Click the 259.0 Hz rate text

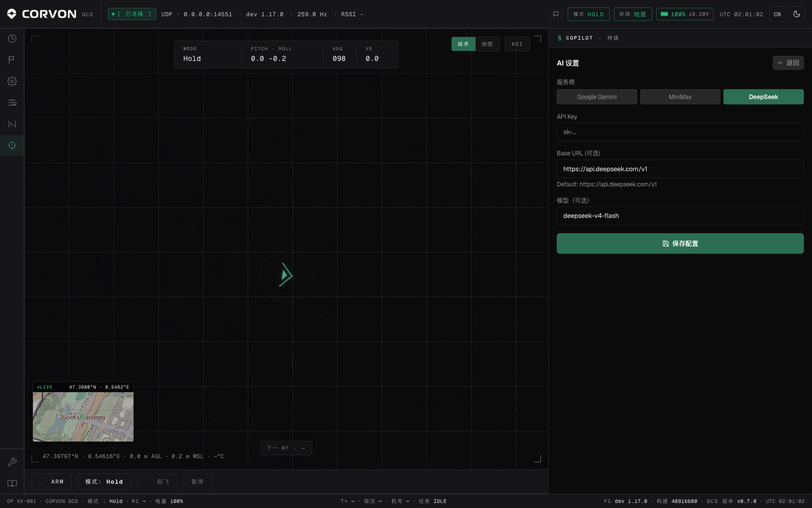(x=312, y=14)
